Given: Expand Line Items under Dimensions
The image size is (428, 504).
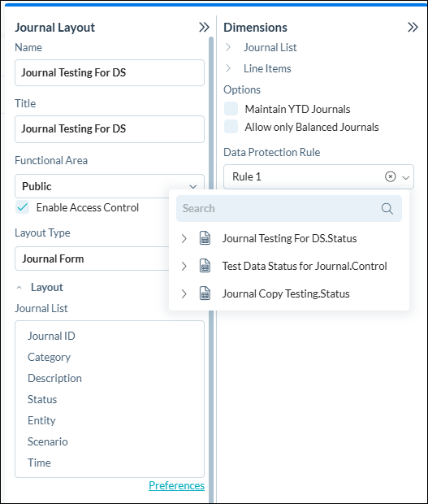Looking at the screenshot, I should click(228, 68).
